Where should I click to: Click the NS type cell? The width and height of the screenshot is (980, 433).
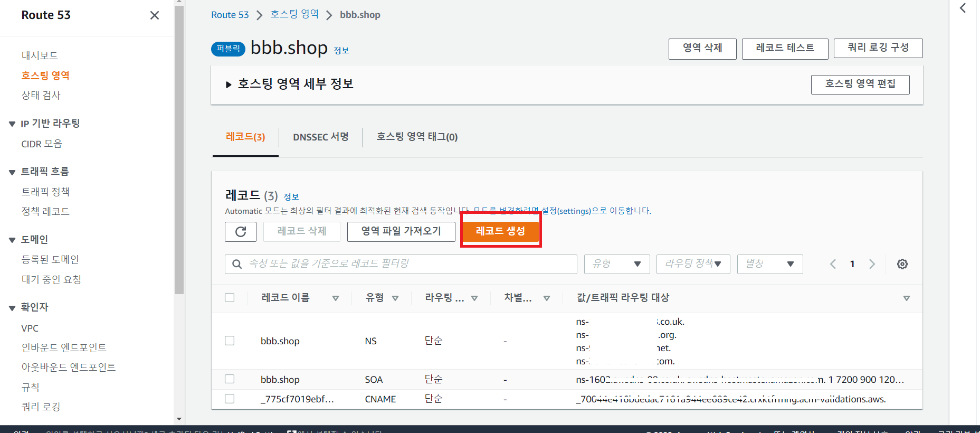(x=370, y=341)
